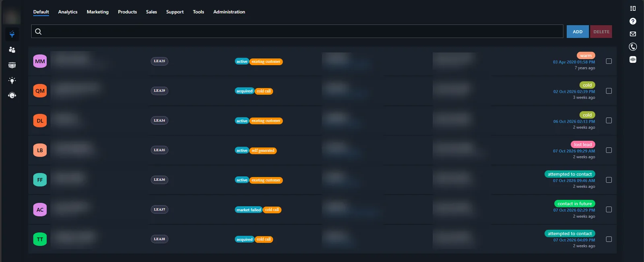The width and height of the screenshot is (644, 262).
Task: Click the FF avatar
Action: [x=40, y=180]
